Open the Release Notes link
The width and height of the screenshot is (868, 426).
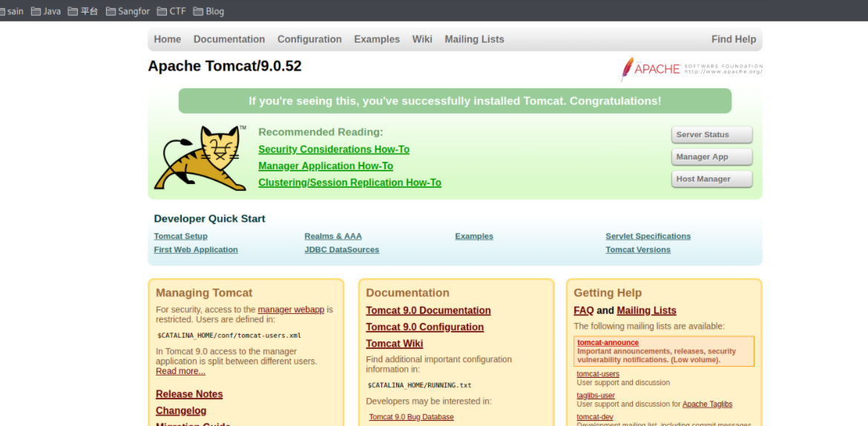click(x=189, y=394)
